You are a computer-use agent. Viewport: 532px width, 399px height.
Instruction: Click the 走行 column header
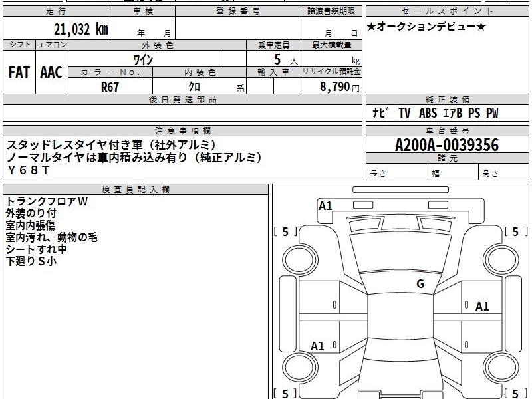click(x=56, y=11)
